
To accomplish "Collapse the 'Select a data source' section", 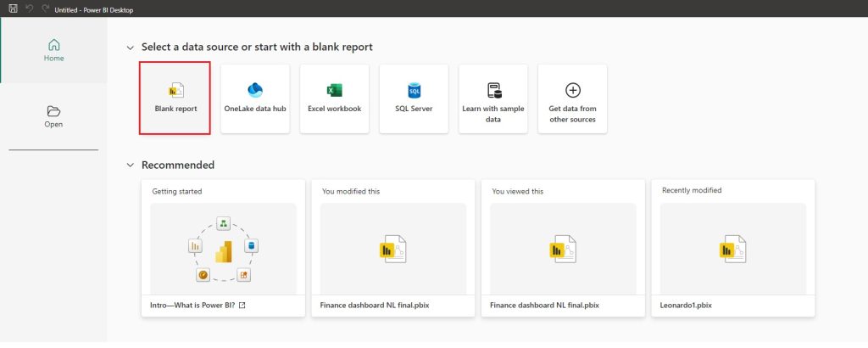I will (130, 48).
